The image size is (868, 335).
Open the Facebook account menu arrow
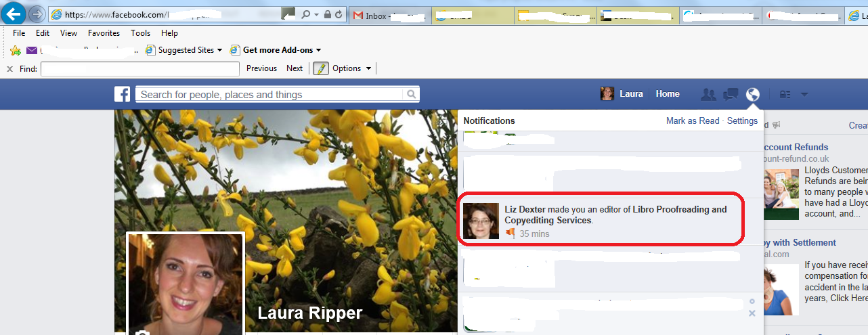pos(804,95)
